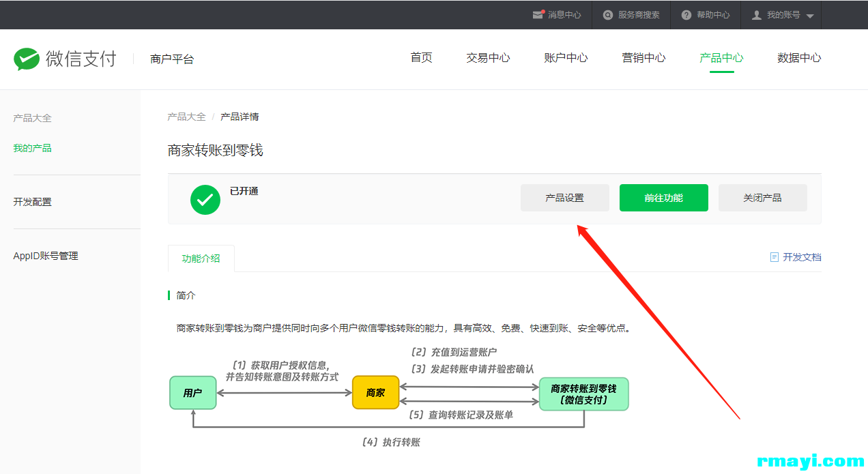
Task: Select 产品大全 in the left sidebar
Action: pyautogui.click(x=33, y=118)
